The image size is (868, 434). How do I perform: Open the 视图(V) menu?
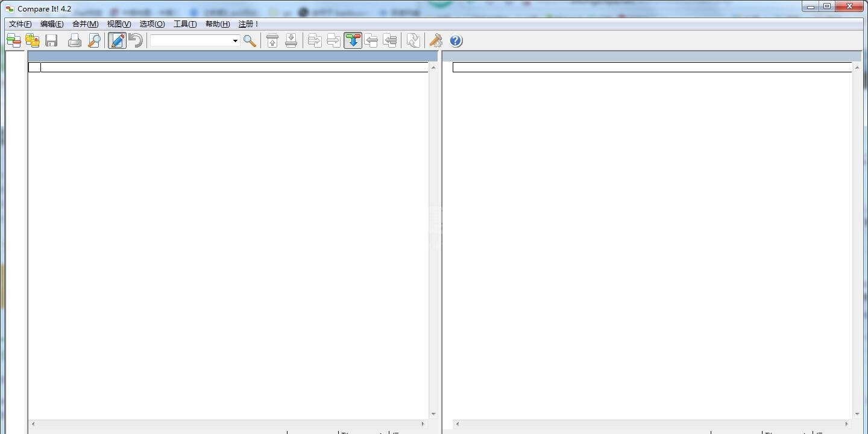[x=119, y=24]
